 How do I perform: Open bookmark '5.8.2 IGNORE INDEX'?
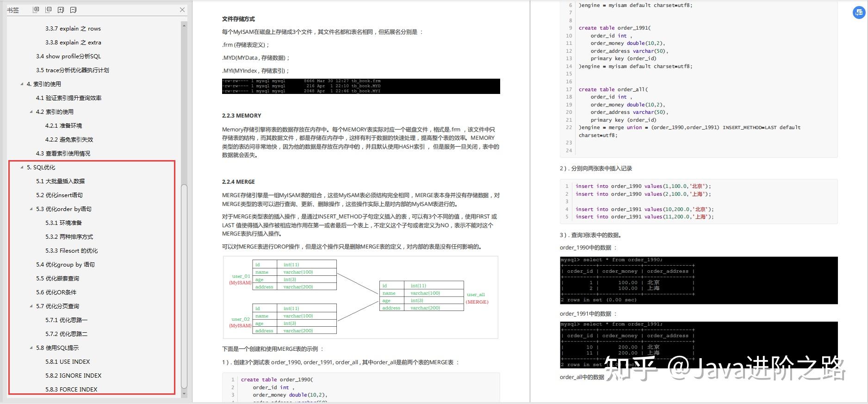[x=74, y=376]
